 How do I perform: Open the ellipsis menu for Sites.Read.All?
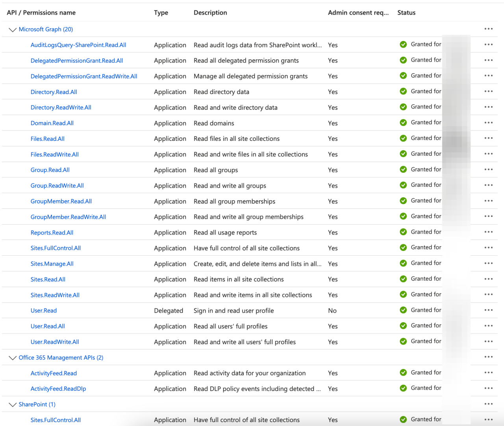click(488, 279)
